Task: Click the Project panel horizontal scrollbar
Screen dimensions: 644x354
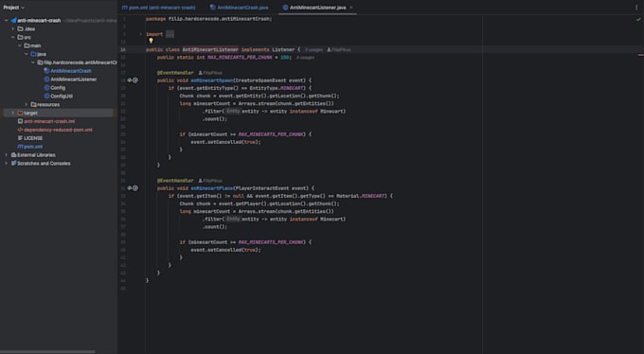Action: coord(48,352)
